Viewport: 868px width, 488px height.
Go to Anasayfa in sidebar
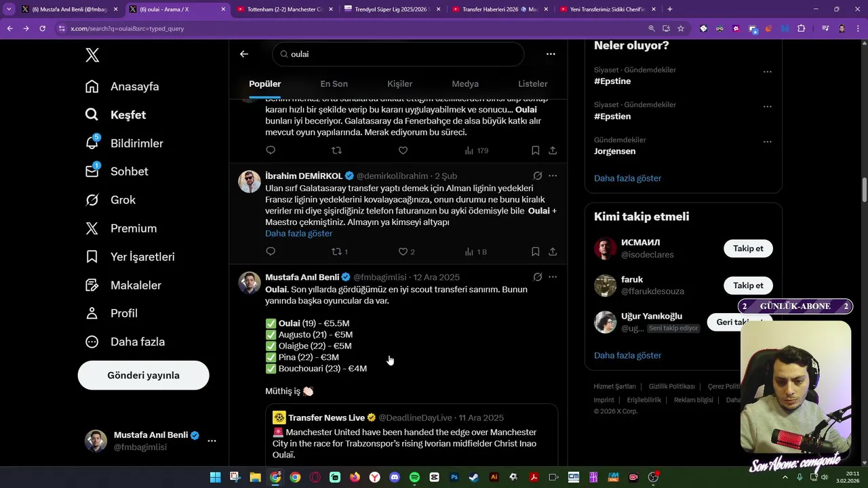[x=122, y=87]
